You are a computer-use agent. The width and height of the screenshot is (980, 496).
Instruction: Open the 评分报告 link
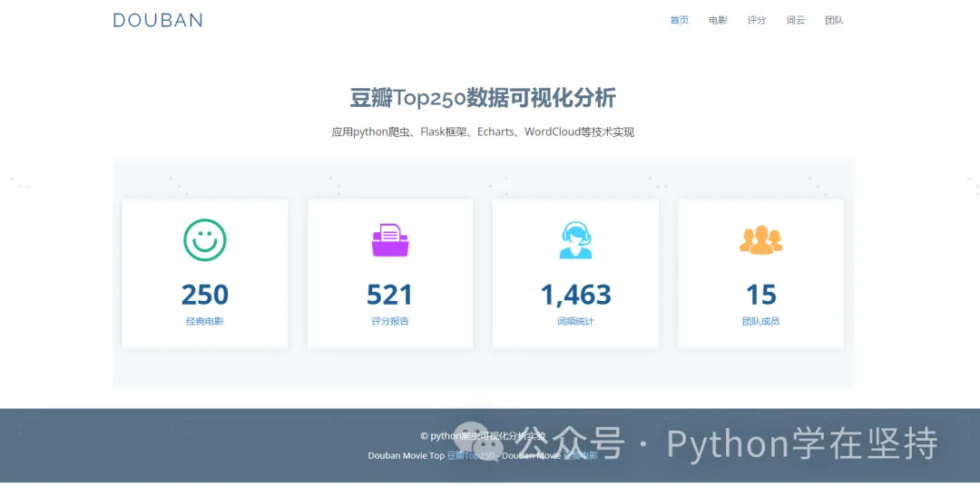coord(390,322)
